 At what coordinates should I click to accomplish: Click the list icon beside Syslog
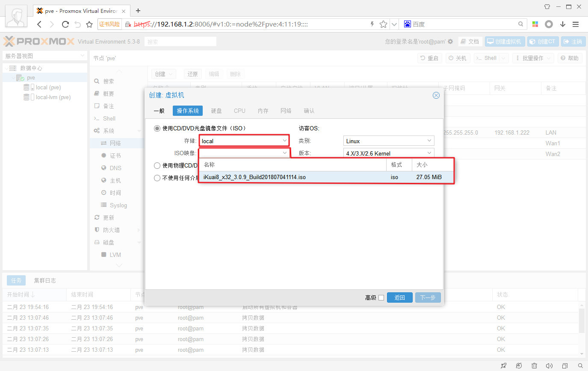click(103, 205)
